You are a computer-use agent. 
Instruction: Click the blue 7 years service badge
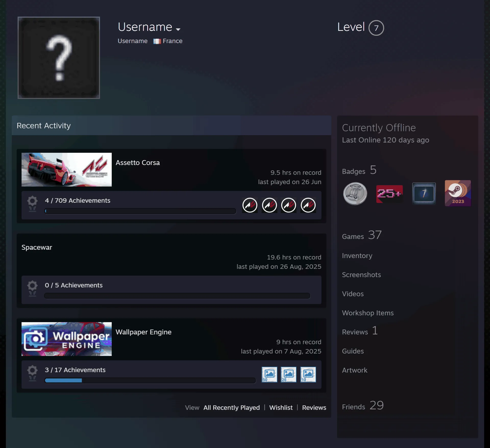pos(424,193)
